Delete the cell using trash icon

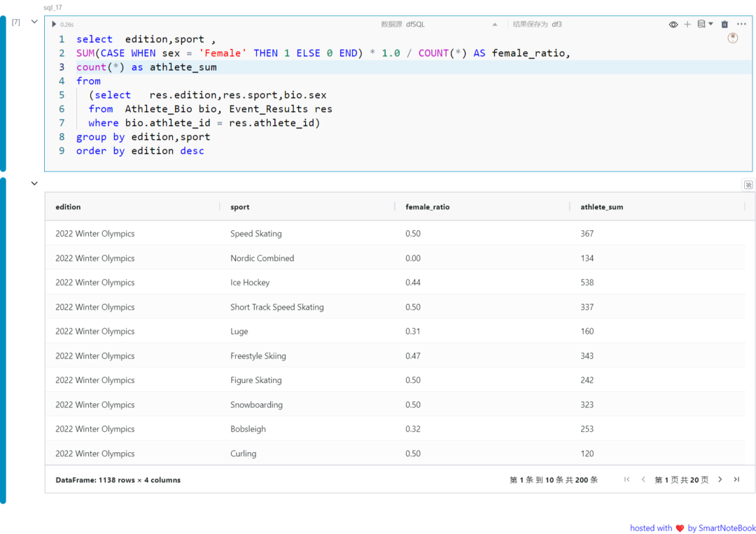click(724, 24)
